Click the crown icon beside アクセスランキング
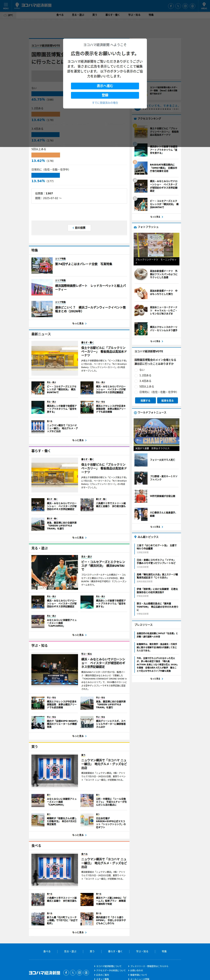This screenshot has width=210, height=980. pyautogui.click(x=135, y=119)
